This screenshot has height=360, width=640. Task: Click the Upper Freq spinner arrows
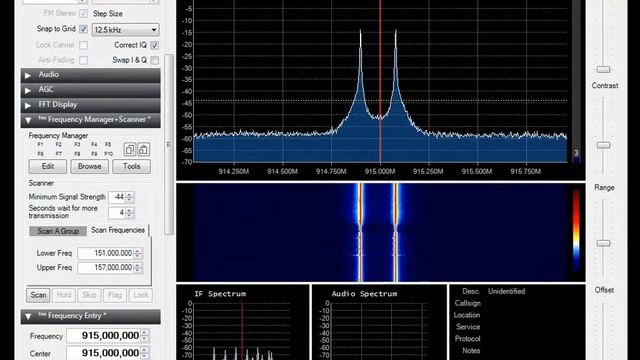[x=138, y=268]
